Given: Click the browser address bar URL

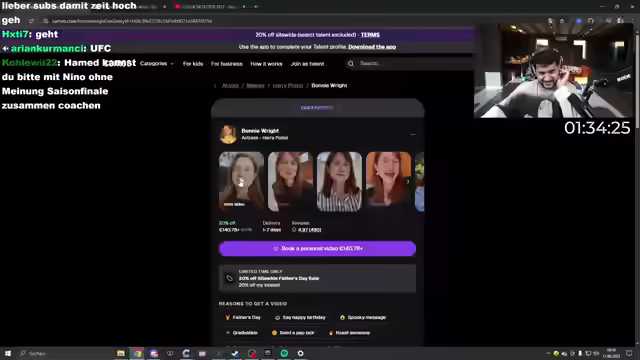Looking at the screenshot, I should pos(132,21).
